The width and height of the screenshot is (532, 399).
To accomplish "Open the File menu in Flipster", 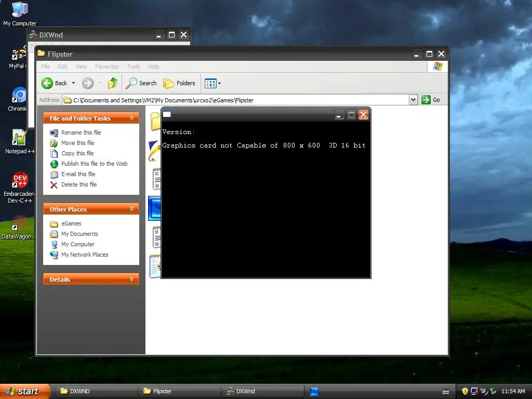I will [45, 66].
